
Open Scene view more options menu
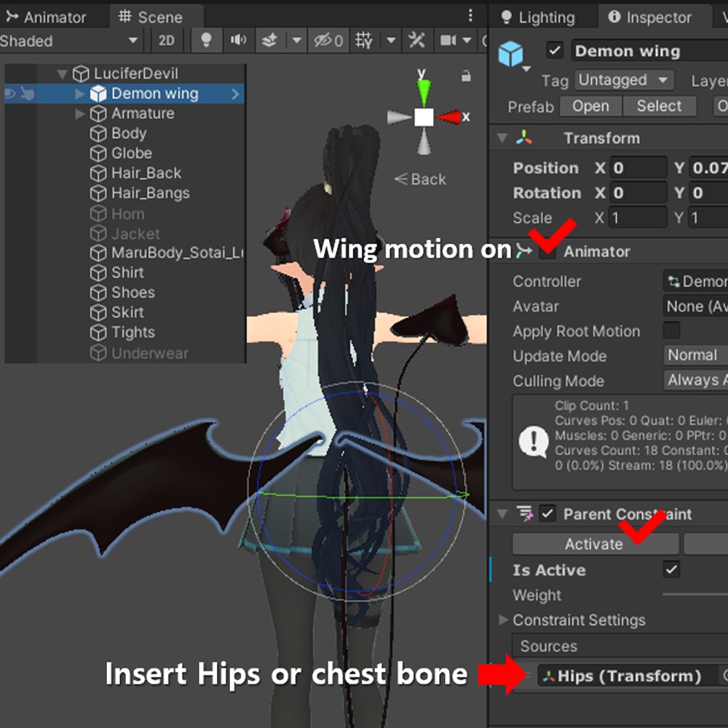[470, 16]
